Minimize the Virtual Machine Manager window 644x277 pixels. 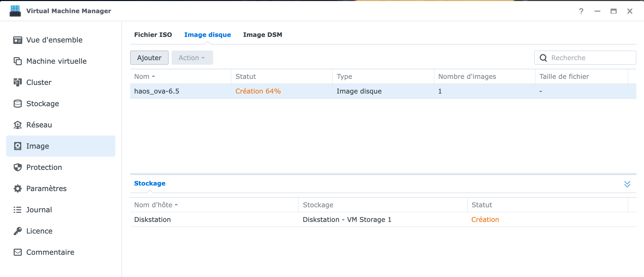tap(597, 11)
